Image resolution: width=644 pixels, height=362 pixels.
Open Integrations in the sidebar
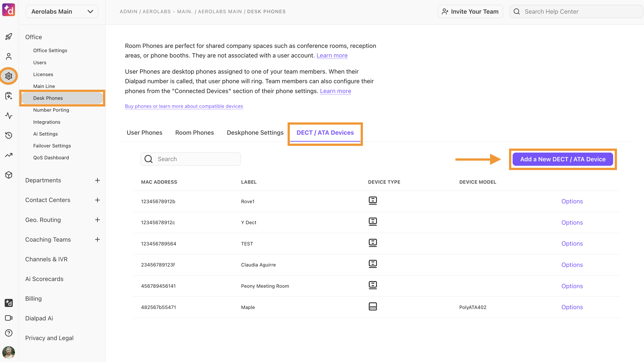click(x=47, y=122)
